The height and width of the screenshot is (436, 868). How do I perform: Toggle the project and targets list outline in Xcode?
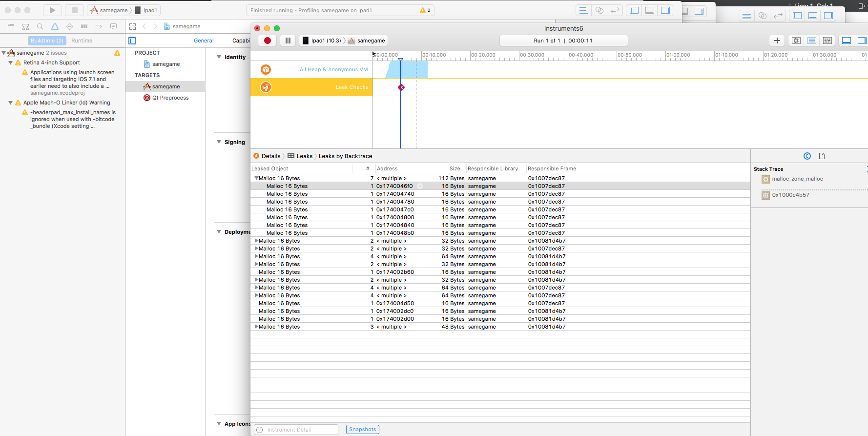(x=132, y=41)
